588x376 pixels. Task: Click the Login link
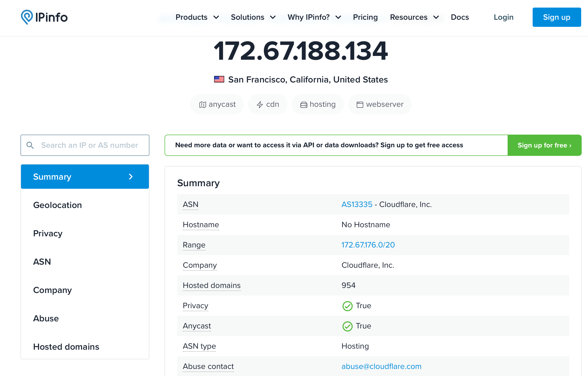[x=504, y=17]
